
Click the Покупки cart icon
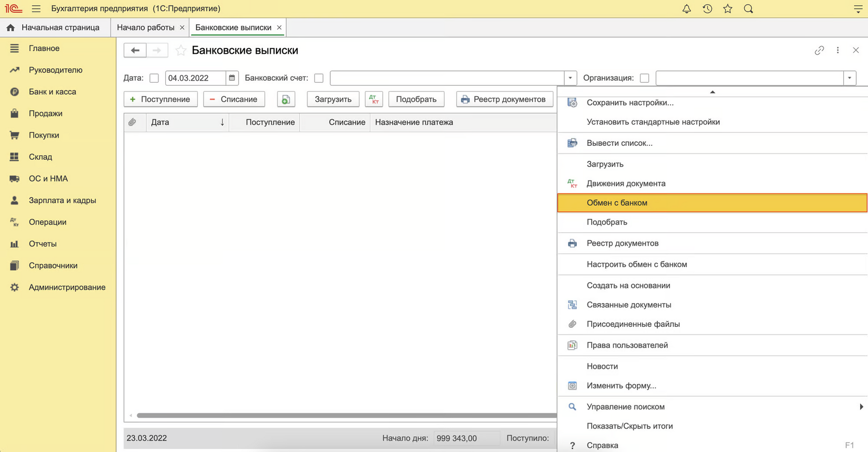pos(14,135)
